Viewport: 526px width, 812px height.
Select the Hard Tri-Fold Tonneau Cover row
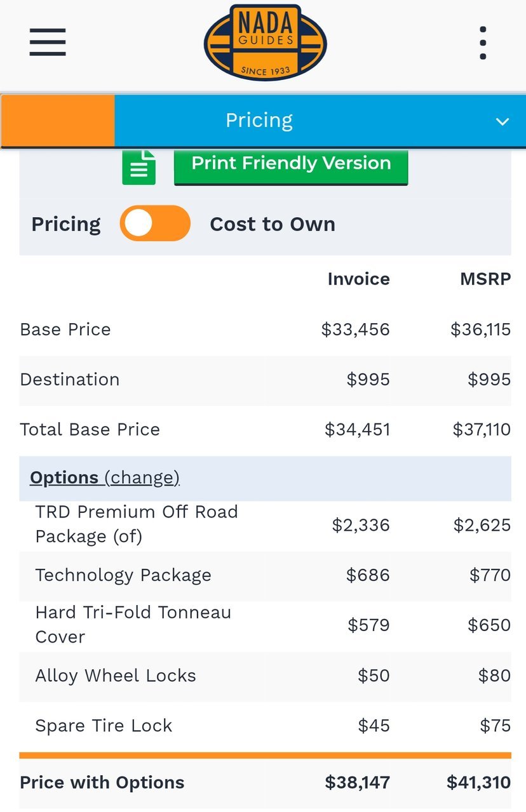coord(265,625)
